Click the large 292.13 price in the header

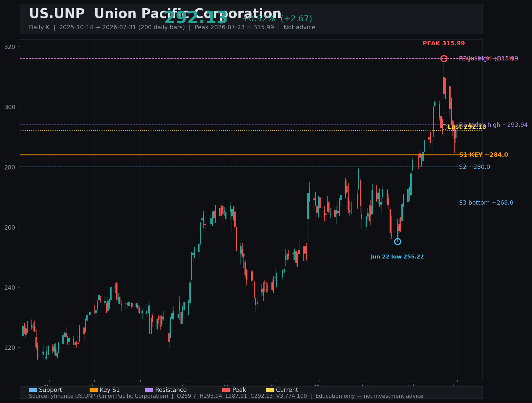[x=196, y=18]
